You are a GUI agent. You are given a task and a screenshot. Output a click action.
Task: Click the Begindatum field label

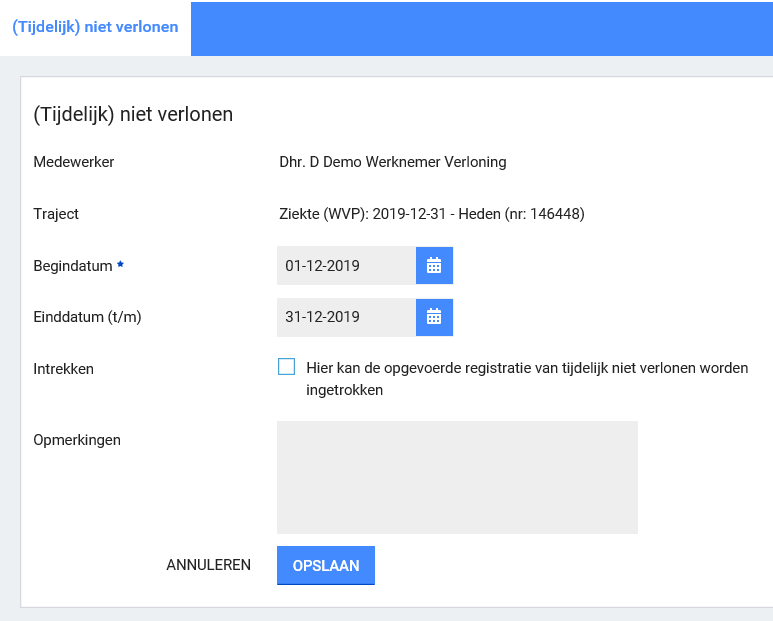[x=73, y=266]
